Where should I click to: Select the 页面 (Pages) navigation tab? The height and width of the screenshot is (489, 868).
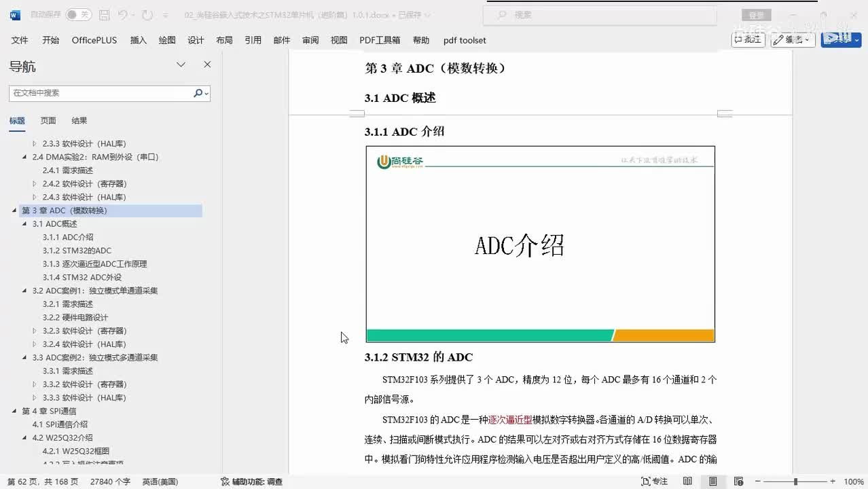click(48, 120)
